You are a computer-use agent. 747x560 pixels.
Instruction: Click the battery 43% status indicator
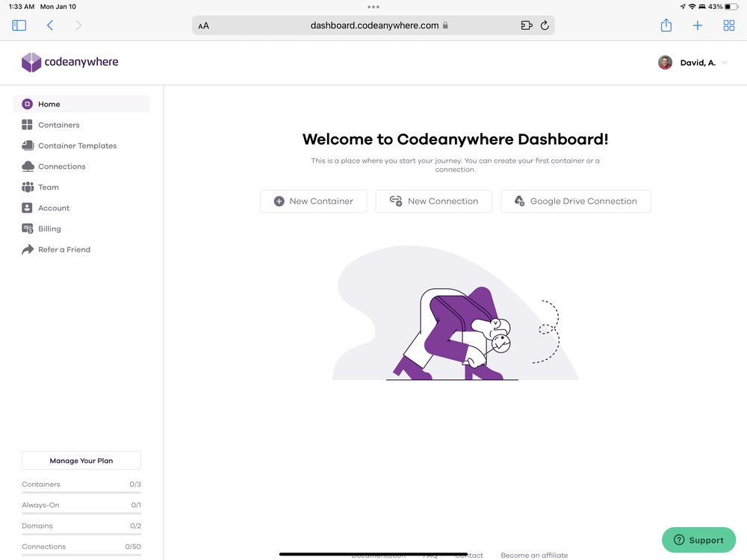coord(722,7)
